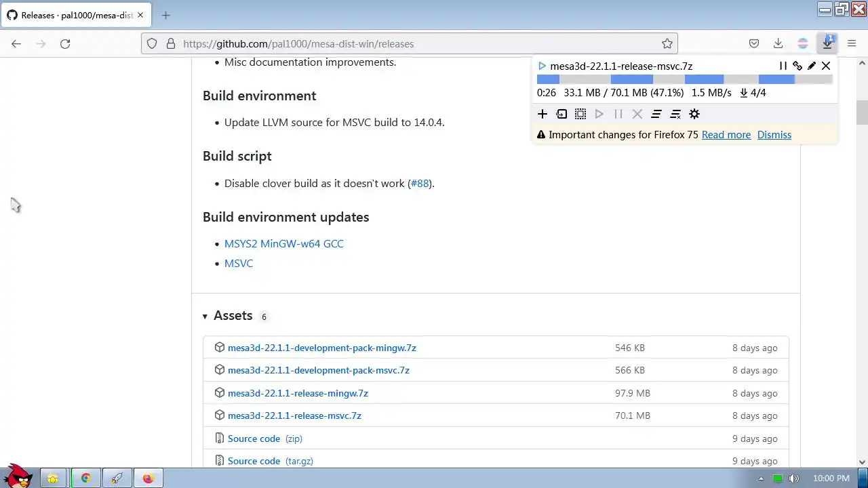Viewport: 868px width, 488px height.
Task: Click the striped-circle extension icon in toolbar
Action: [x=803, y=43]
